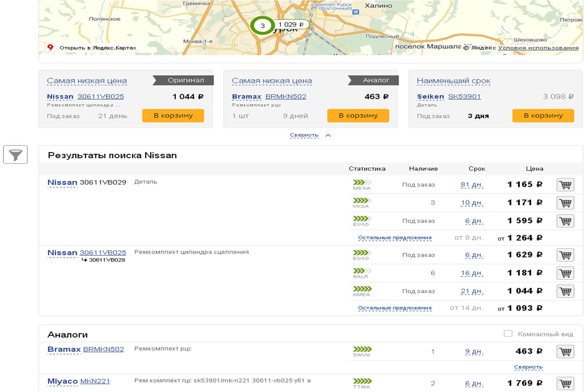Image resolution: width=584 pixels, height=392 pixels.
Task: Click the 16 дн. delivery term link
Action: tap(472, 273)
